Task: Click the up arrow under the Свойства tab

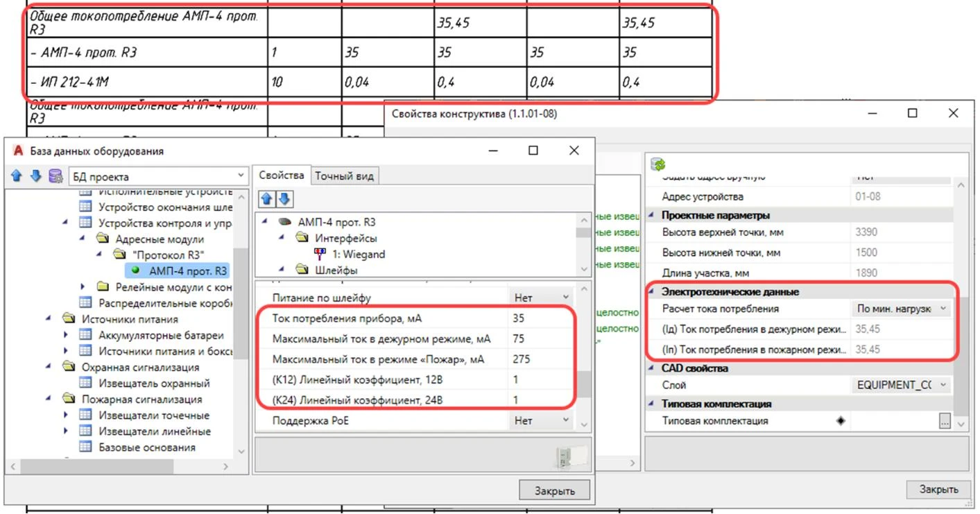Action: point(267,200)
